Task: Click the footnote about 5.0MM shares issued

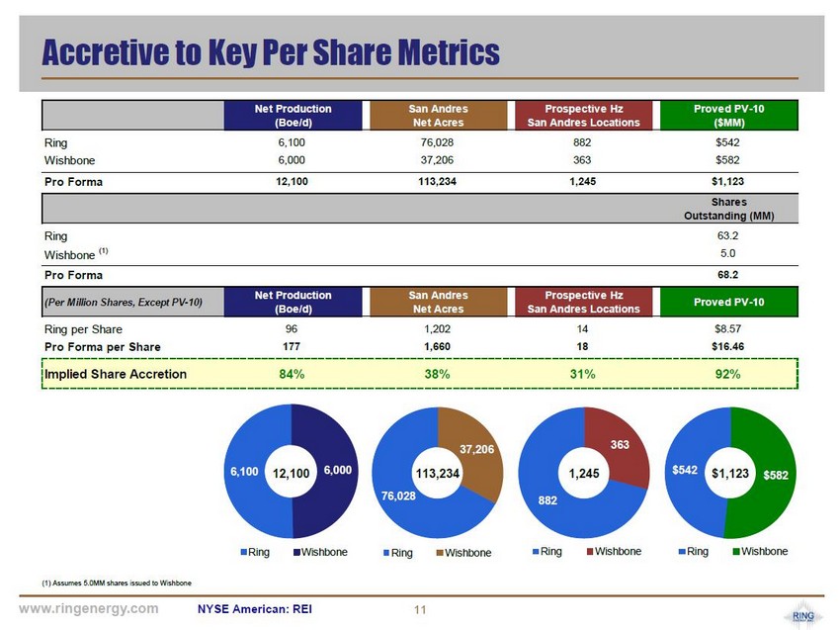Action: pyautogui.click(x=117, y=583)
